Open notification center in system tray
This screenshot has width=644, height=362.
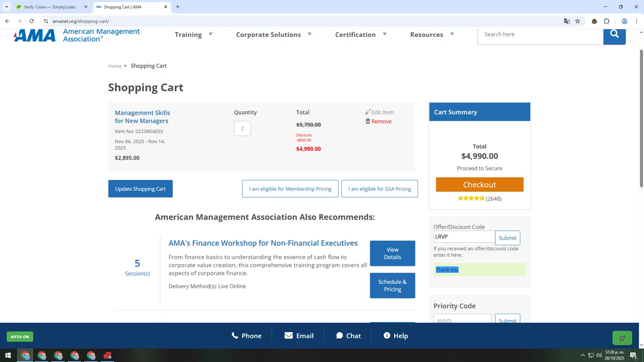633,355
